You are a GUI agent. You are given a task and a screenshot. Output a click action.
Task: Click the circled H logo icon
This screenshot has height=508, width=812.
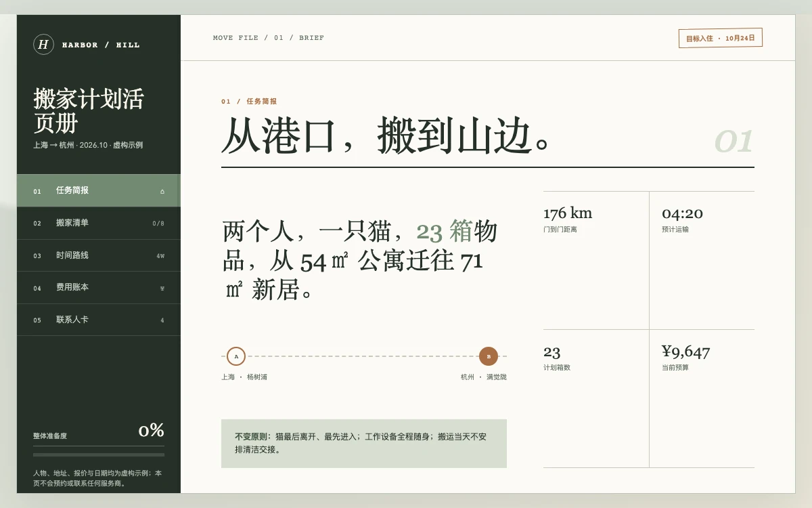[x=43, y=45]
